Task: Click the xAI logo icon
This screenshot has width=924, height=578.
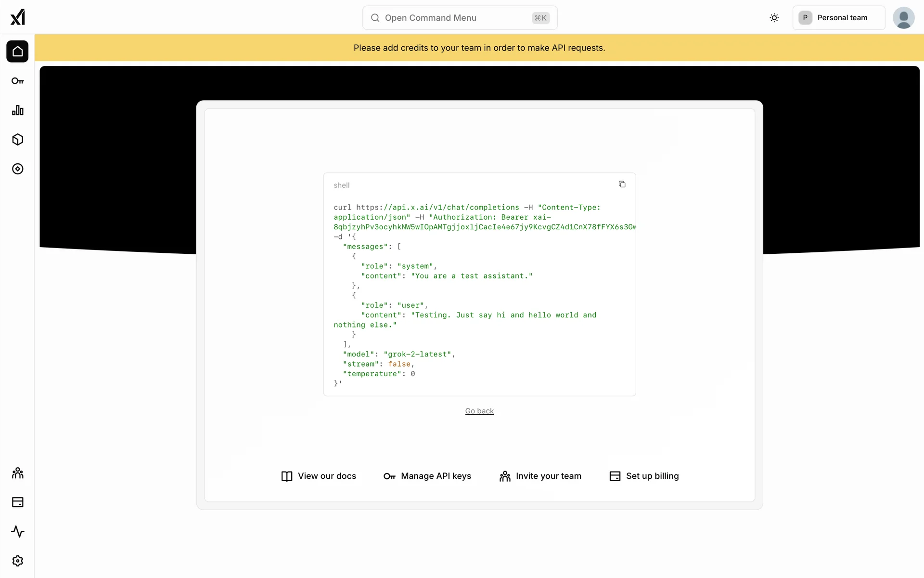Action: point(18,17)
